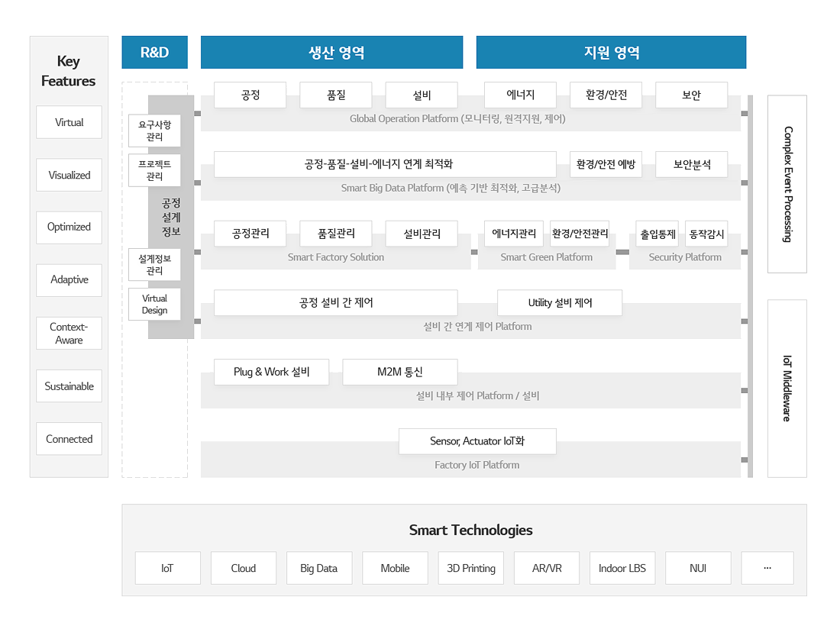Screen dimensions: 840x626
Task: Click the Plug & Work 설비 box
Action: [x=271, y=372]
